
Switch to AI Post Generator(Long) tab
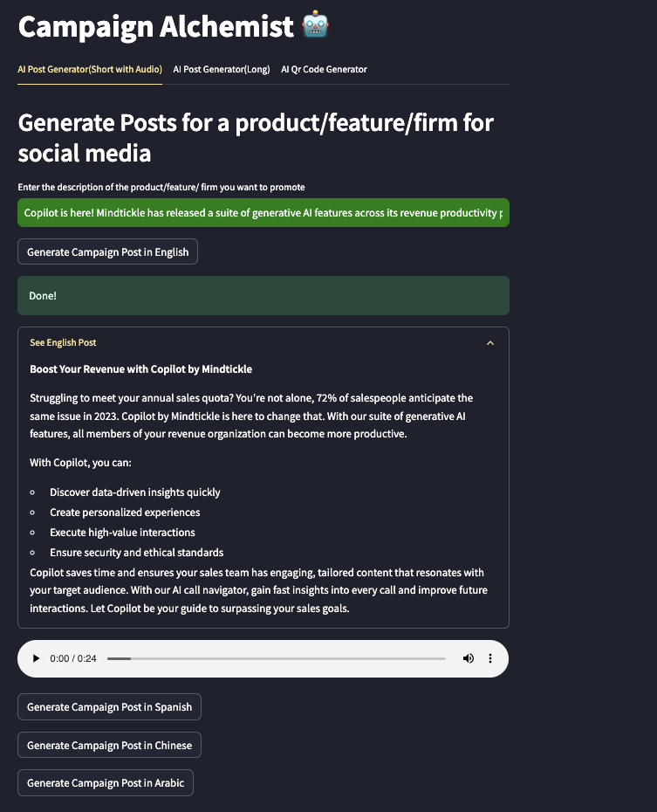pos(222,70)
